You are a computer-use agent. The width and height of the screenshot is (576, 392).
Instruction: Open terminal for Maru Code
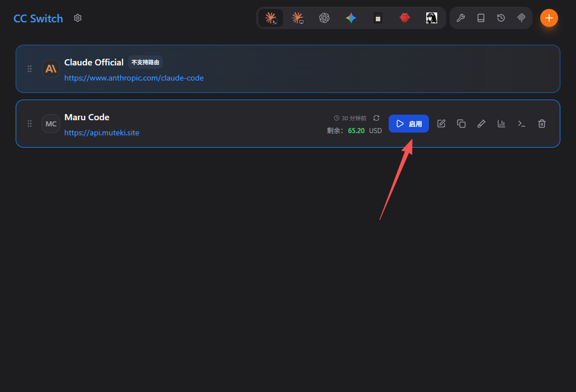point(522,124)
